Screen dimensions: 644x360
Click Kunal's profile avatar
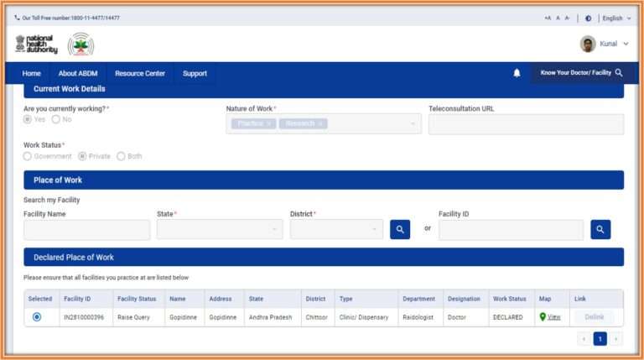[x=588, y=44]
